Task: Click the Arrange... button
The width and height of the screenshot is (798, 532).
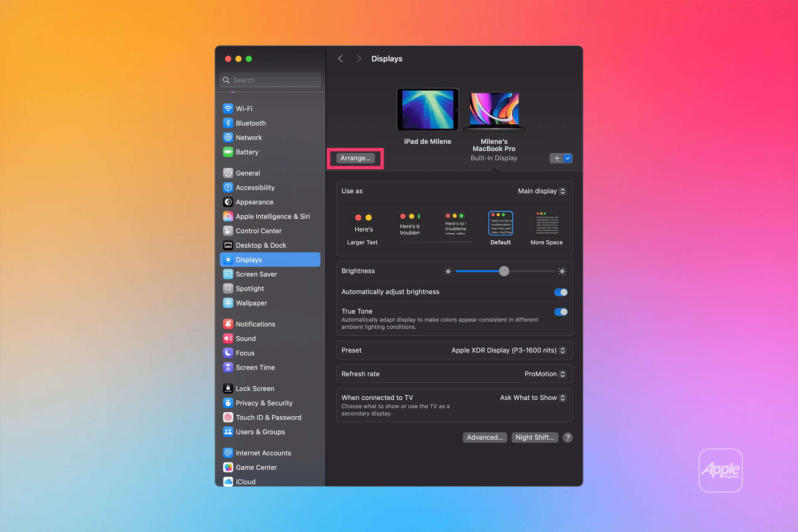Action: tap(355, 158)
